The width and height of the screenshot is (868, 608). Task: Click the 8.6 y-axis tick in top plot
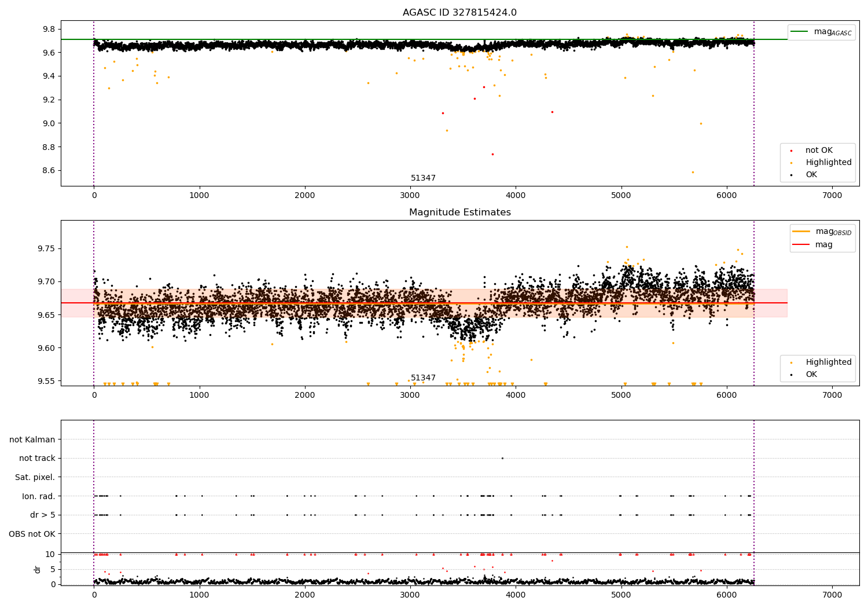[49, 171]
